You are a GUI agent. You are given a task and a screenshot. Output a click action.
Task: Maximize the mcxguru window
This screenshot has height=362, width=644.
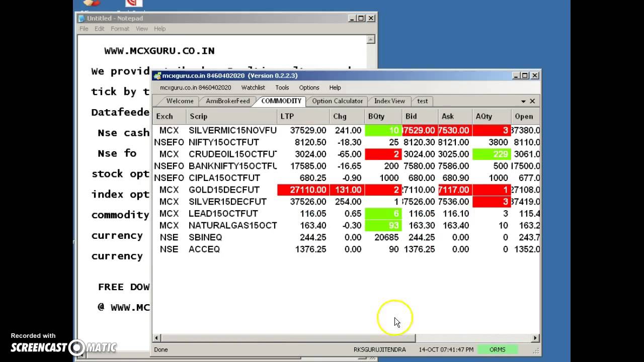tap(525, 75)
